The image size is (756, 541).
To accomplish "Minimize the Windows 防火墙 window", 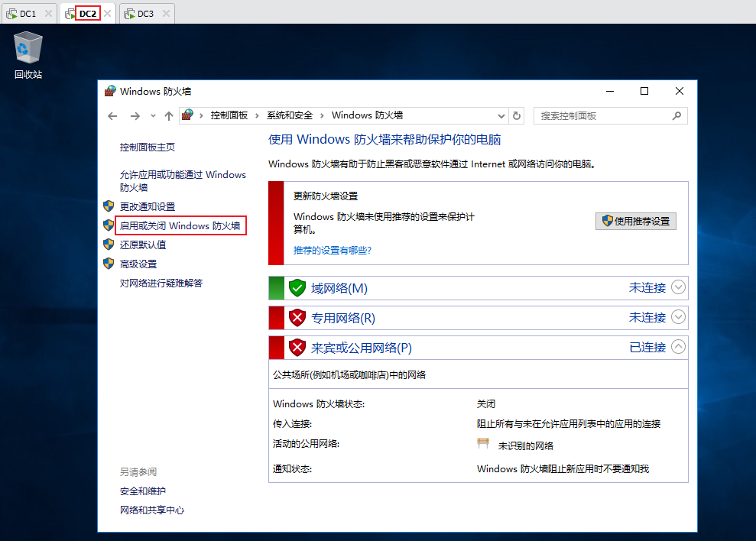I will [x=610, y=91].
